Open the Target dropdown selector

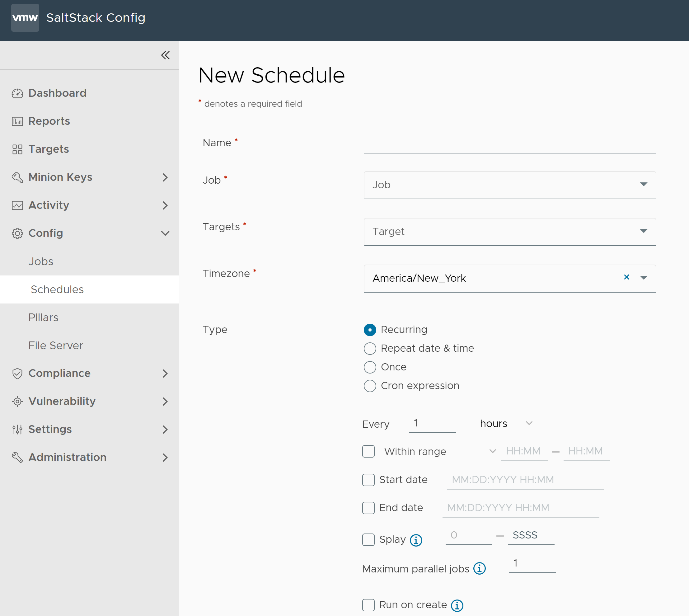tap(509, 231)
